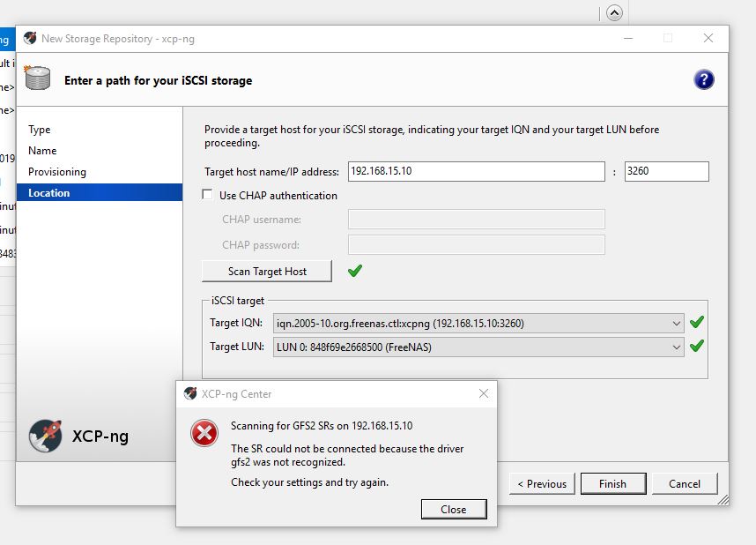Click the Target host name/IP address field
756x545 pixels.
[x=477, y=171]
